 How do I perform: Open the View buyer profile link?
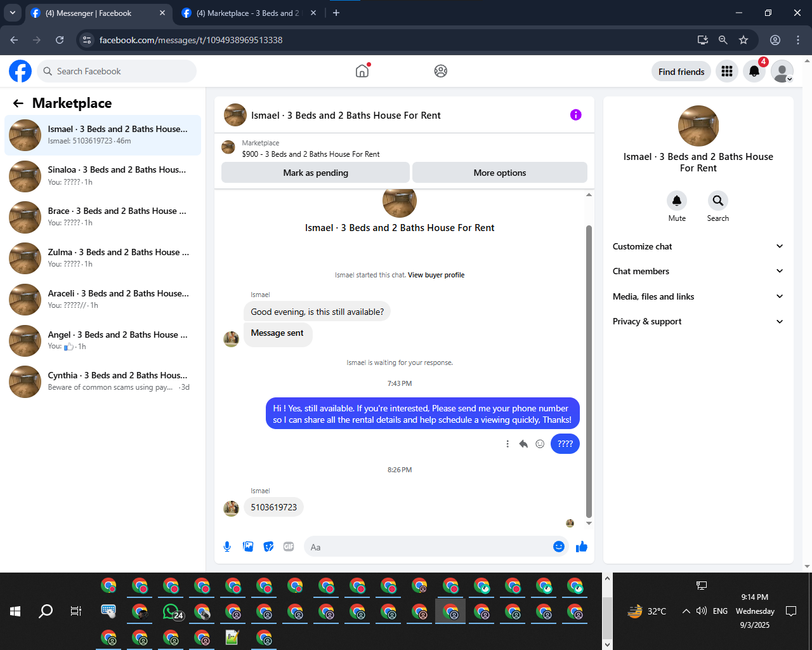click(436, 275)
